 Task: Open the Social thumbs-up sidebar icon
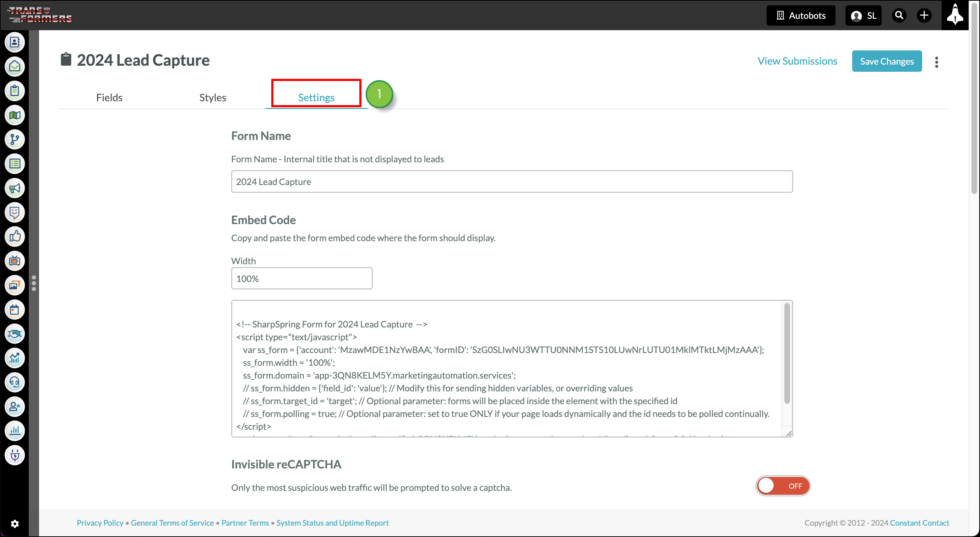[15, 237]
